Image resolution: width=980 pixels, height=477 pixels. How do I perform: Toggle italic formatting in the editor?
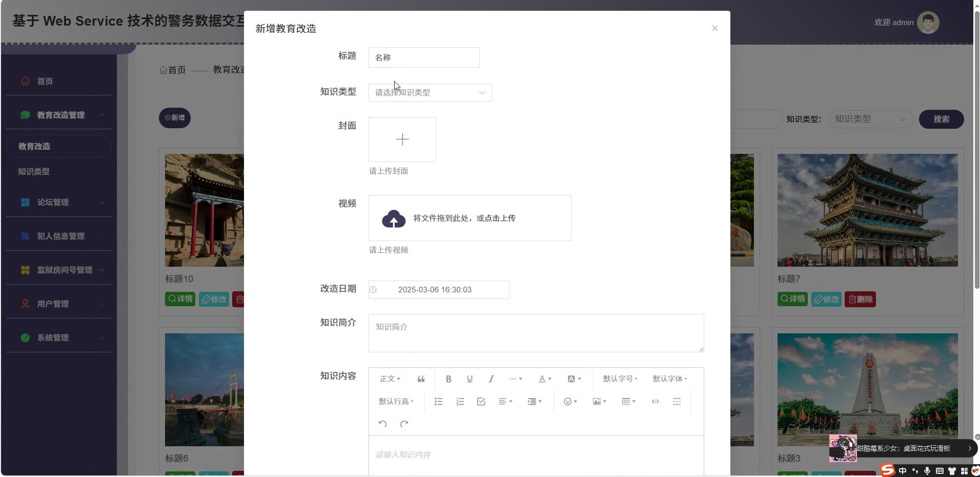click(491, 379)
